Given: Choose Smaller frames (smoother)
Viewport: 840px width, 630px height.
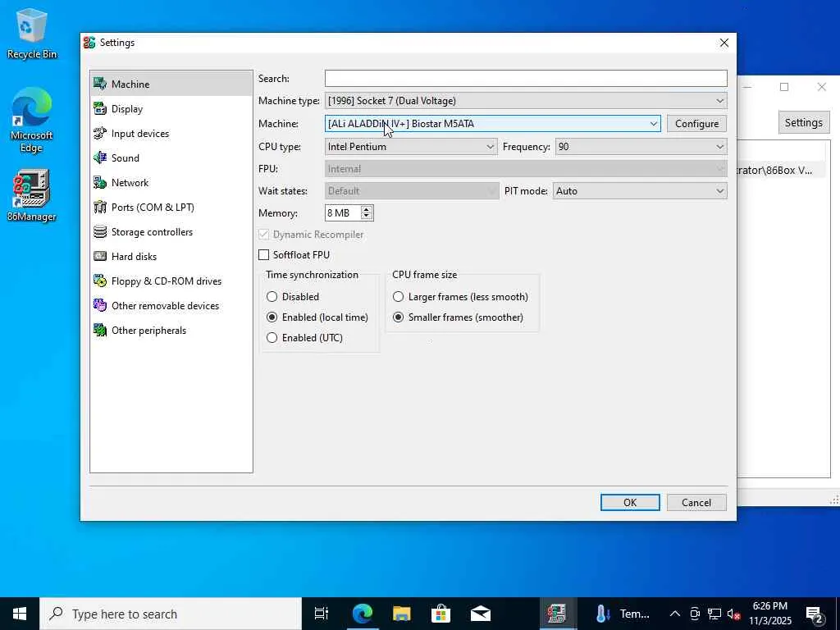Looking at the screenshot, I should point(398,317).
